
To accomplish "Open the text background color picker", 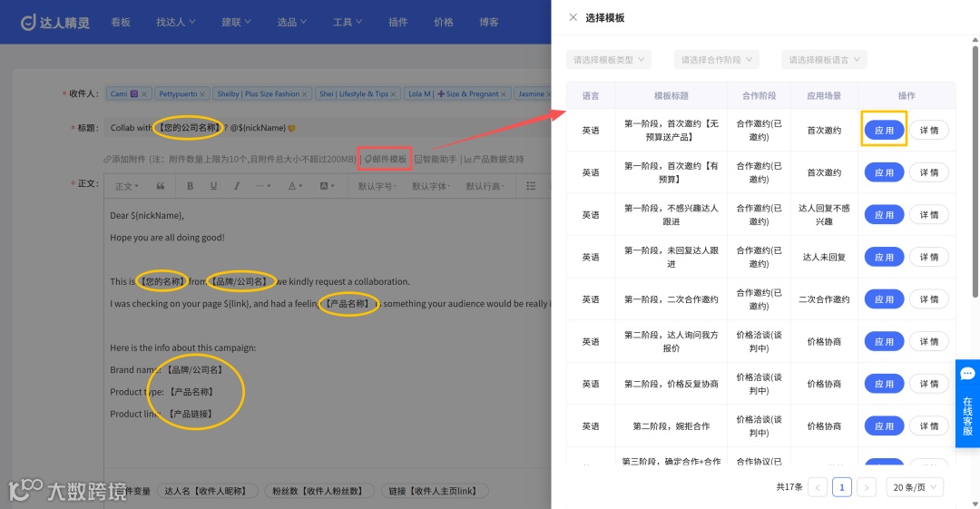I will point(327,186).
